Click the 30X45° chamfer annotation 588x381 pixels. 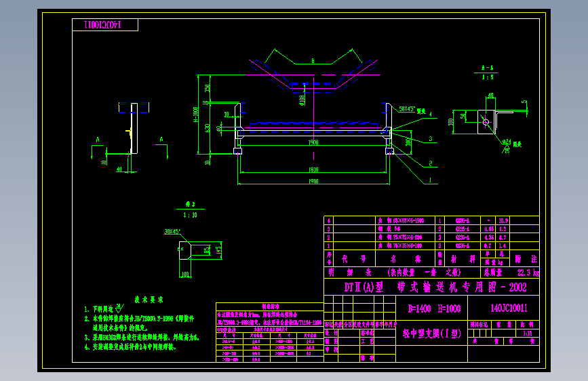pyautogui.click(x=172, y=231)
